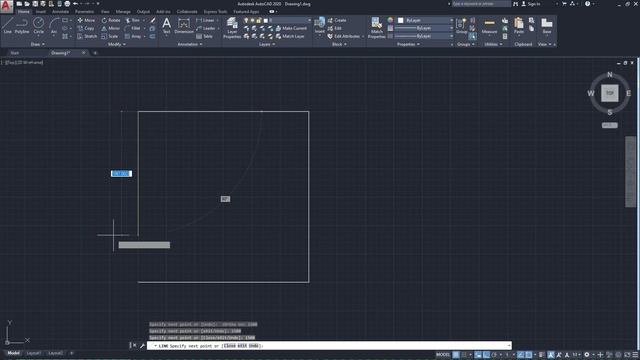Toggle MODEL space button in status bar

click(x=443, y=355)
